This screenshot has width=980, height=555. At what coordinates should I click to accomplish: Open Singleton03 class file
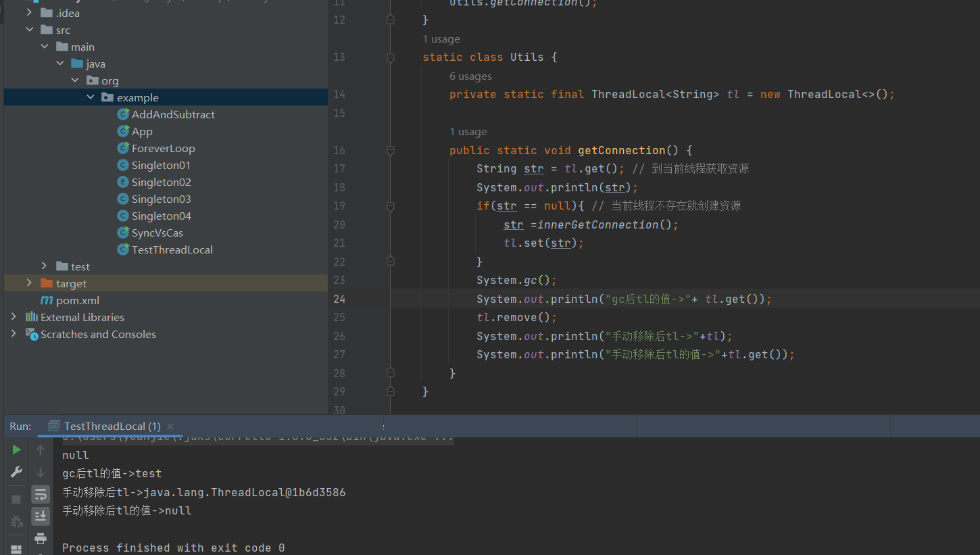point(161,199)
